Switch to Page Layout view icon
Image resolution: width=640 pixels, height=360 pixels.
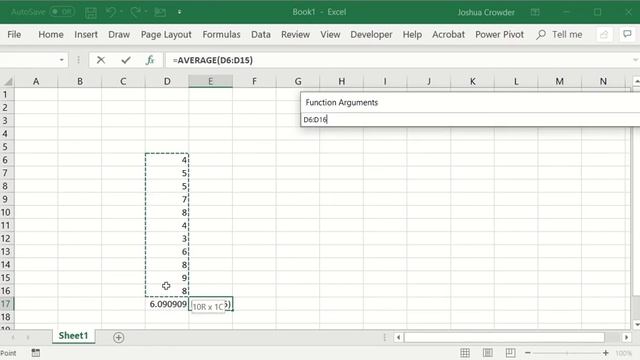488,353
